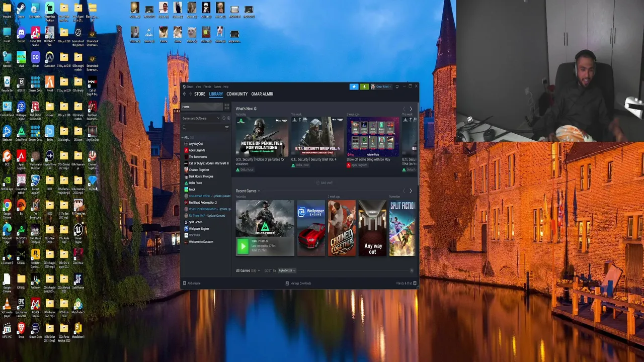Sort library by recent activity clock icon
Screen dimensions: 644x362
click(x=224, y=118)
